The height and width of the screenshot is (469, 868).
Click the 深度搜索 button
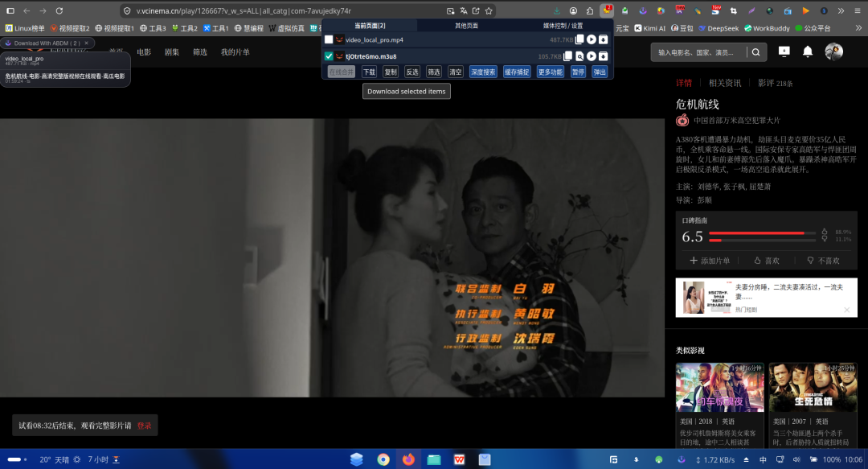pyautogui.click(x=483, y=72)
